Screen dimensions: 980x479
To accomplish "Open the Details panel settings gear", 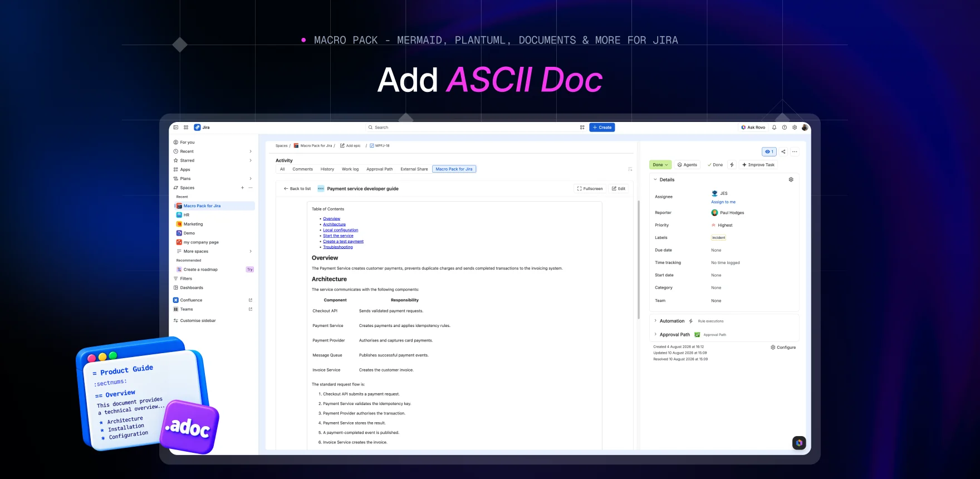I will (791, 180).
